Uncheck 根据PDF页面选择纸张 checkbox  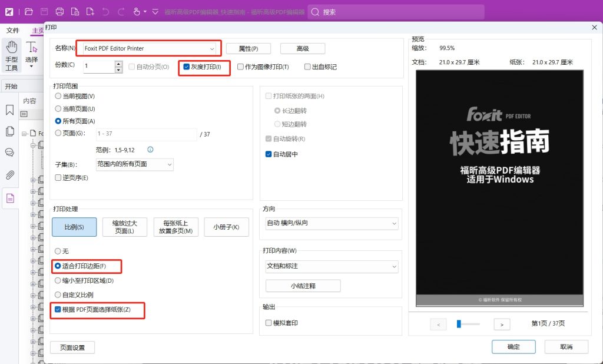pos(58,309)
